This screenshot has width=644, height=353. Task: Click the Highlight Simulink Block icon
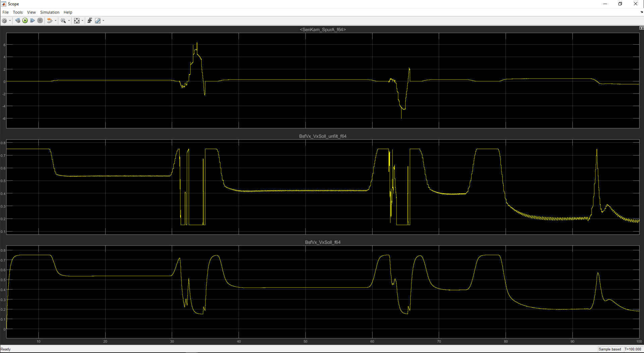pyautogui.click(x=50, y=21)
